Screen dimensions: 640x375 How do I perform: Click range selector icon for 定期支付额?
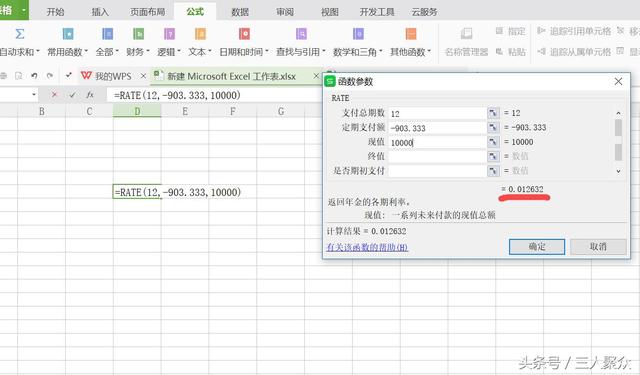[493, 128]
